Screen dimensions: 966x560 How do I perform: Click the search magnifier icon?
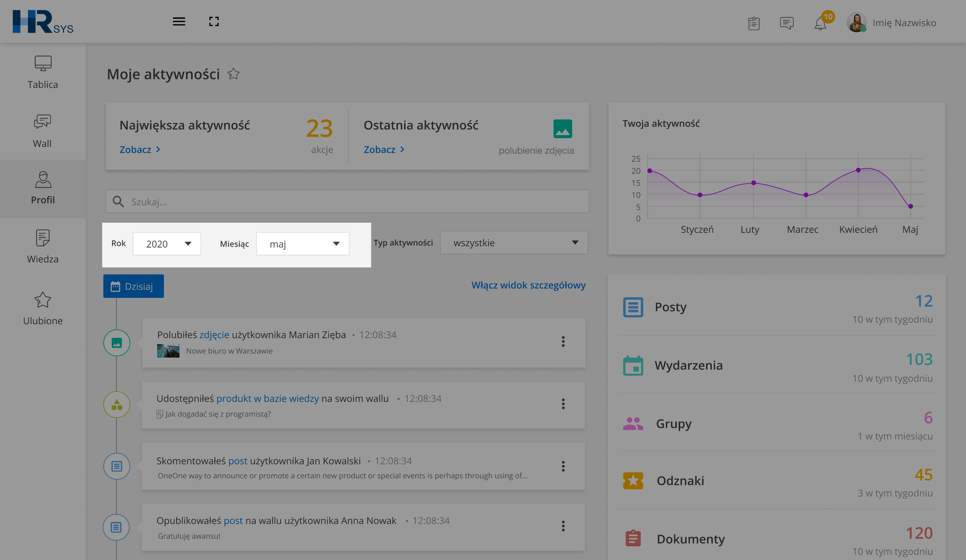pos(118,202)
